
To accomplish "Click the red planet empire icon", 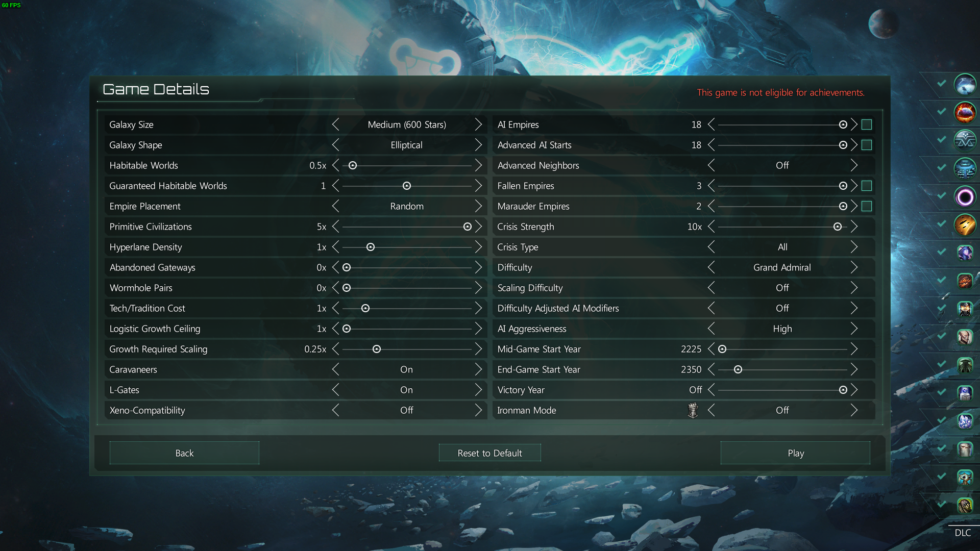I will click(x=965, y=112).
